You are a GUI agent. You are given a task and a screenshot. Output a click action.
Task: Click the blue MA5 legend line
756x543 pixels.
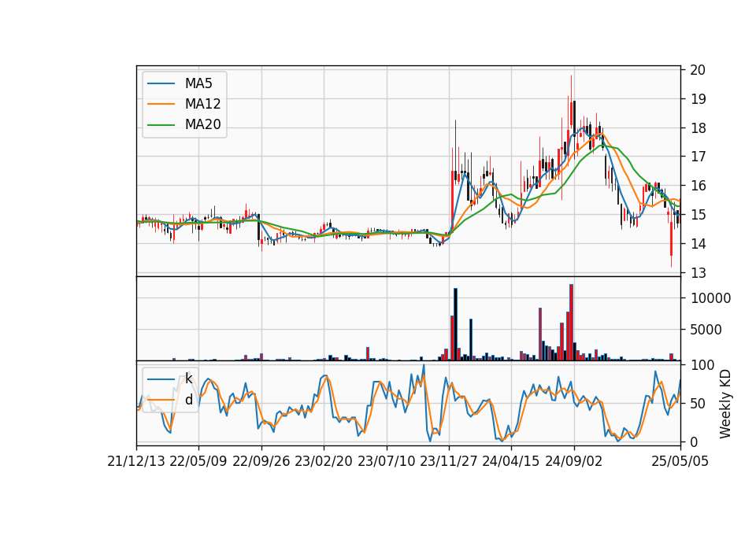161,83
